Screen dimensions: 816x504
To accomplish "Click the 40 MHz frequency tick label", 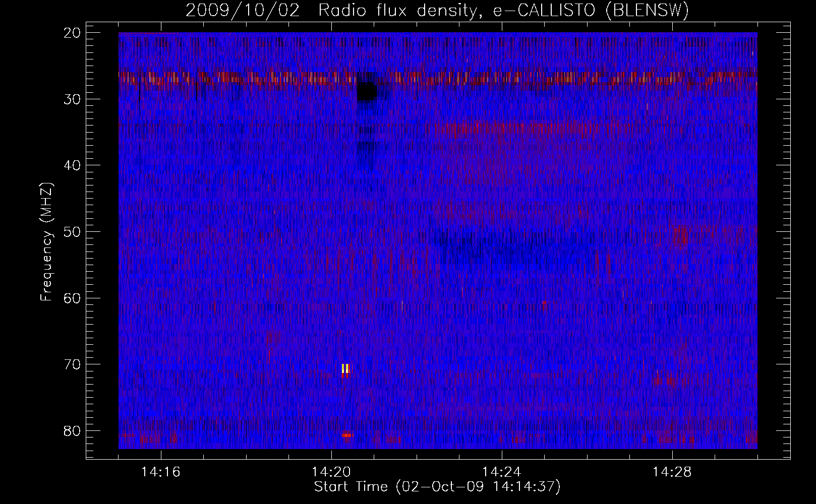I will pyautogui.click(x=73, y=166).
